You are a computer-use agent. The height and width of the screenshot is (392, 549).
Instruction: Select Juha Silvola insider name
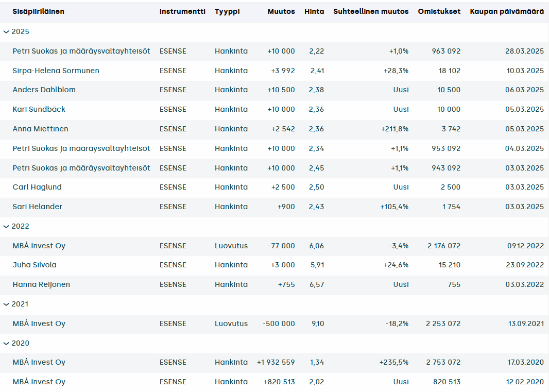click(x=35, y=265)
